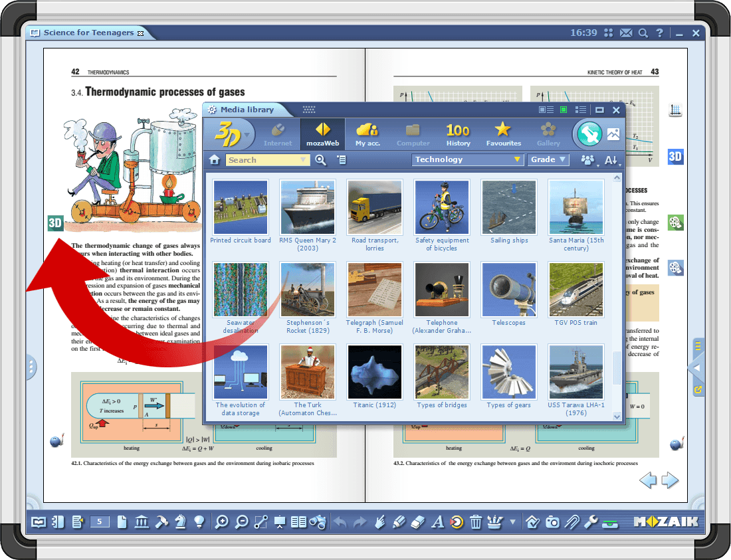The image size is (731, 560).
Task: Click the lightbulb icon in the bottom toolbar
Action: coord(199,522)
